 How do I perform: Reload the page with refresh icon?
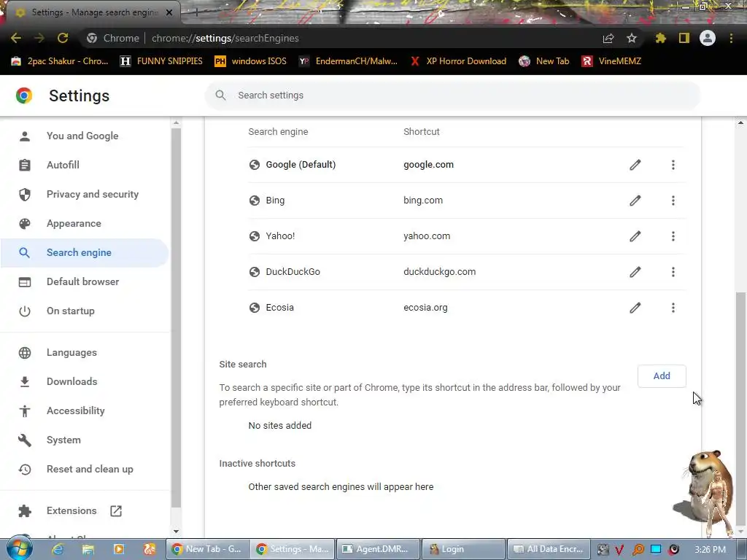pyautogui.click(x=63, y=38)
